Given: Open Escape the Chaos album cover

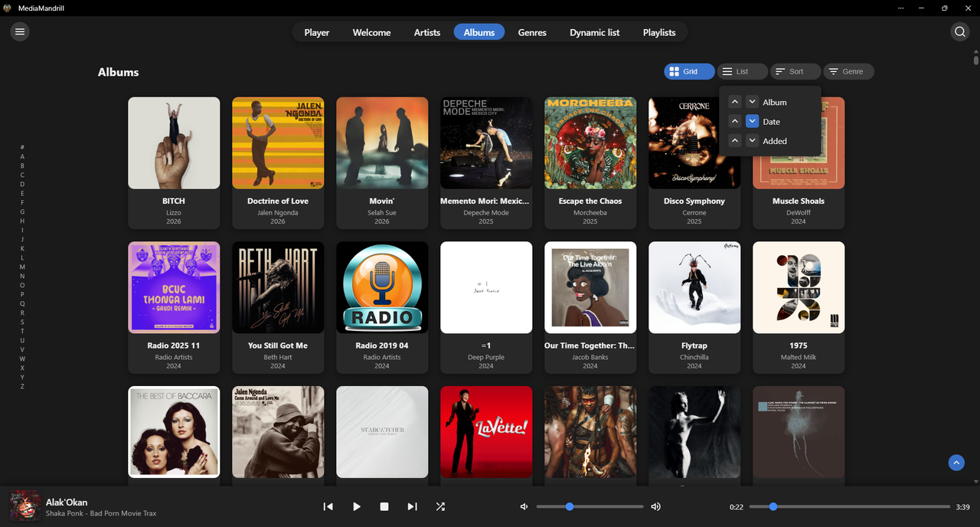Looking at the screenshot, I should click(x=590, y=142).
